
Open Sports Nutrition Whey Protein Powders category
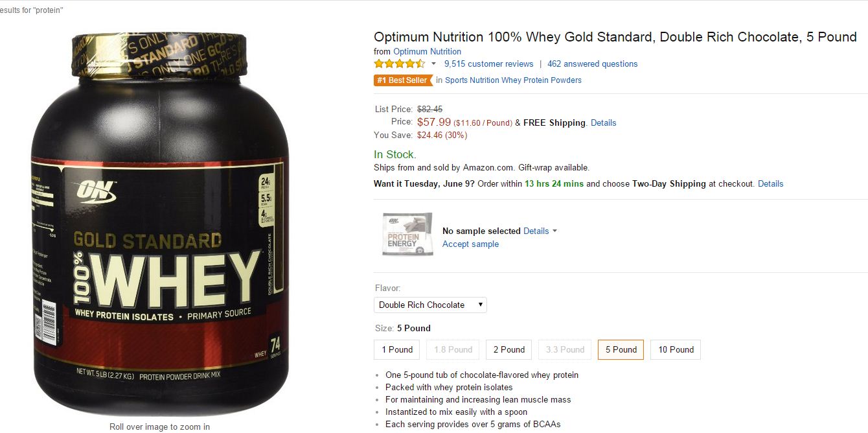(513, 80)
